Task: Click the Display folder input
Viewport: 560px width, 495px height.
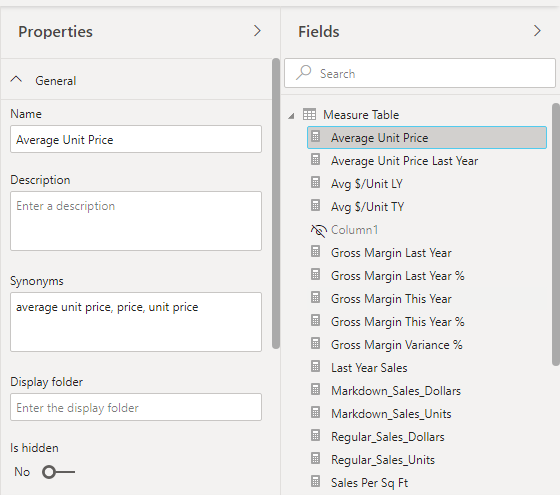Action: point(136,408)
